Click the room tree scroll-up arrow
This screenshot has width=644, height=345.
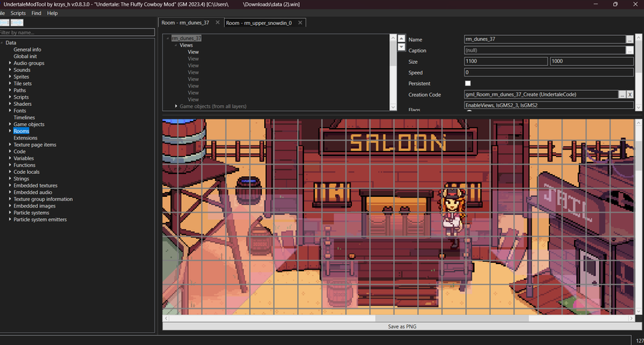tap(393, 38)
